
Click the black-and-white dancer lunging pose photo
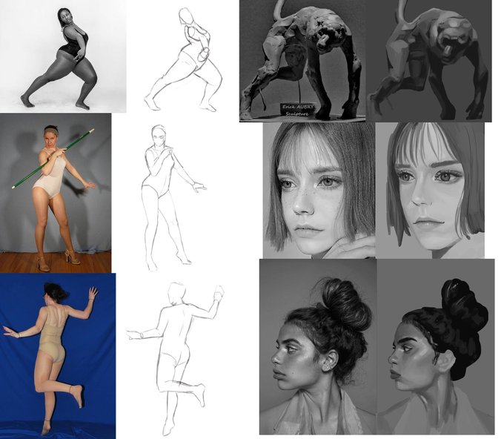coord(63,56)
